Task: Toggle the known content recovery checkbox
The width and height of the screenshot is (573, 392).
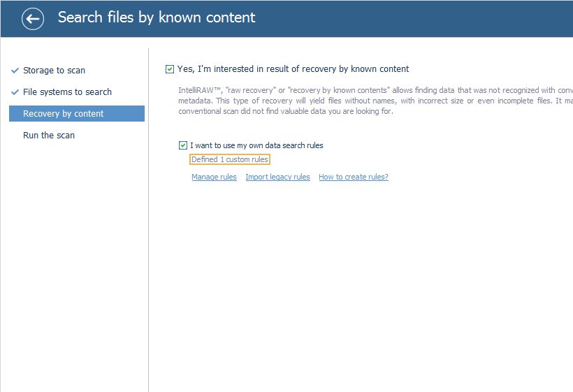Action: coord(170,69)
